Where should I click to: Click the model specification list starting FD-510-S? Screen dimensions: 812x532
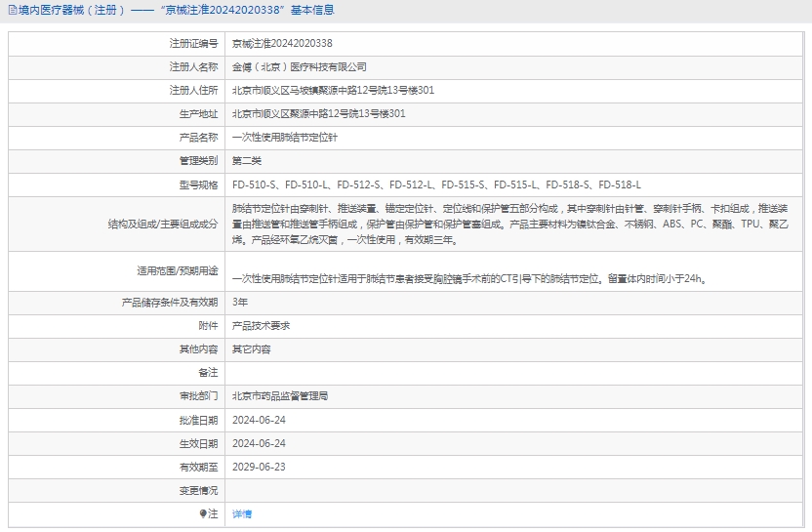[x=436, y=184]
